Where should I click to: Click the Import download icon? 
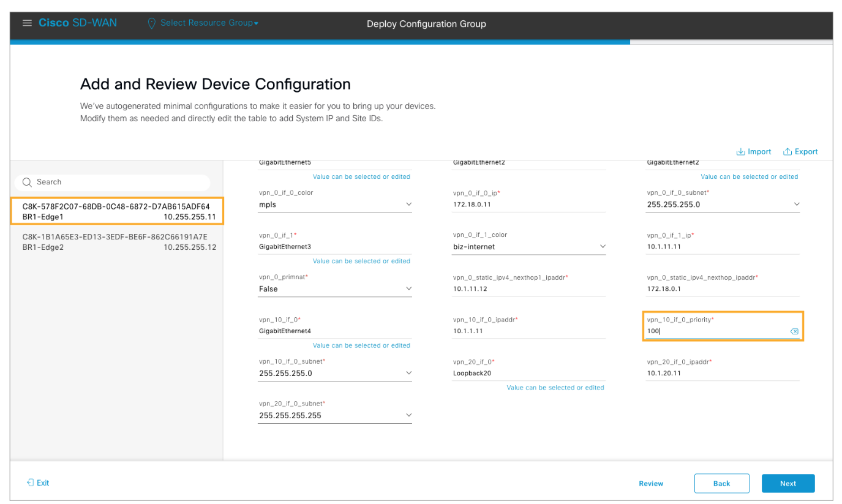(x=740, y=152)
